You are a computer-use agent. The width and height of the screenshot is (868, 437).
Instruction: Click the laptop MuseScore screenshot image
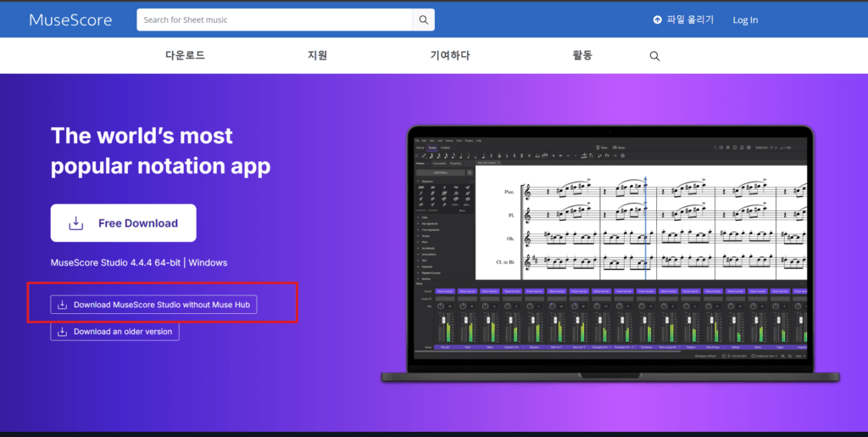(x=610, y=254)
